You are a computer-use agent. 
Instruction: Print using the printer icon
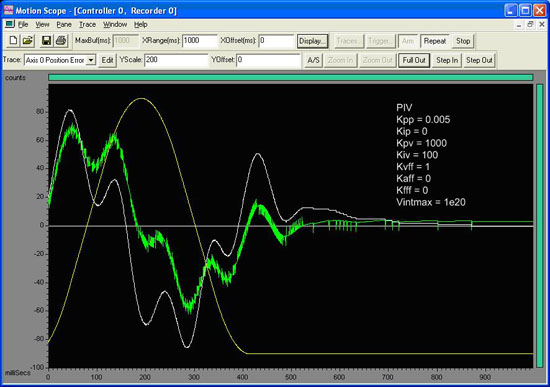coord(61,41)
